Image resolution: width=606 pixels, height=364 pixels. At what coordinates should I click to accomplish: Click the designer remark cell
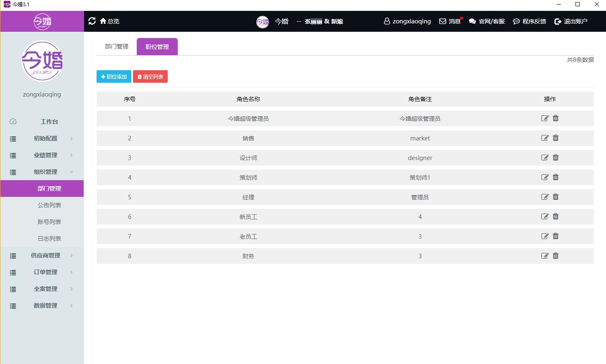click(x=420, y=158)
